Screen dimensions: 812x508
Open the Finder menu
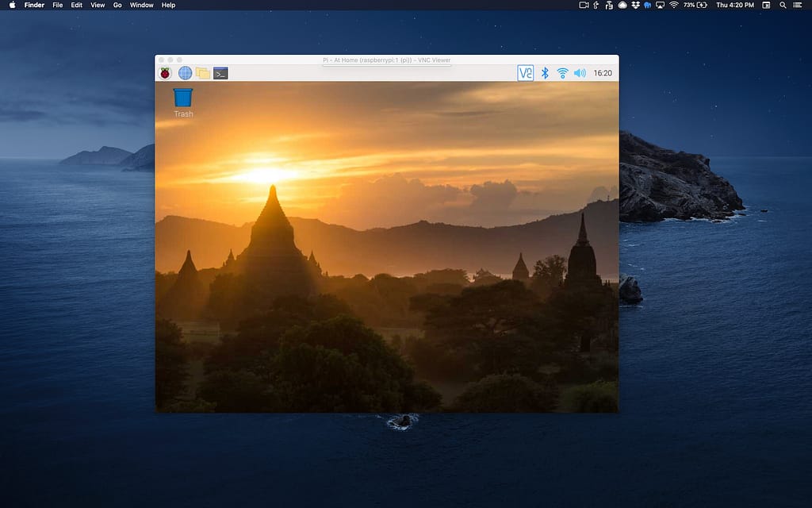coord(34,5)
